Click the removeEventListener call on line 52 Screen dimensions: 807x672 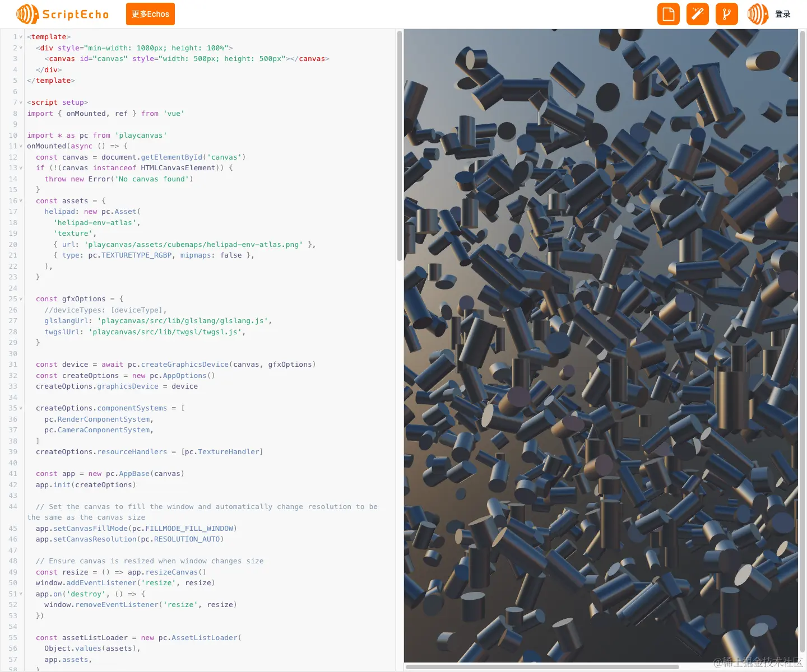[x=117, y=605]
